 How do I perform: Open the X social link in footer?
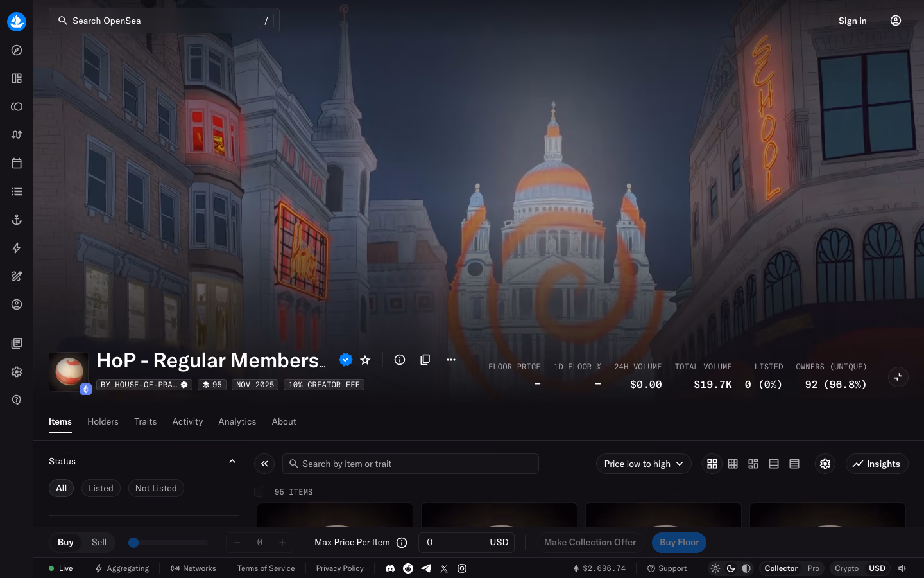tap(444, 568)
